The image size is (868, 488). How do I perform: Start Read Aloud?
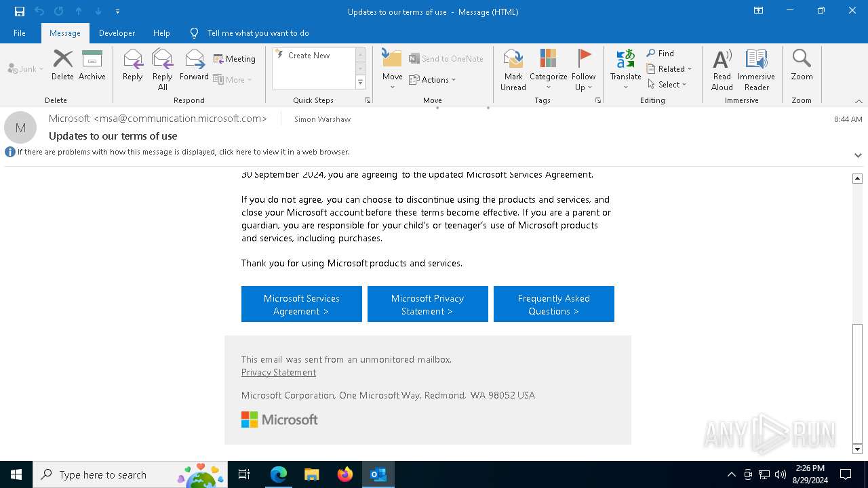coord(722,69)
